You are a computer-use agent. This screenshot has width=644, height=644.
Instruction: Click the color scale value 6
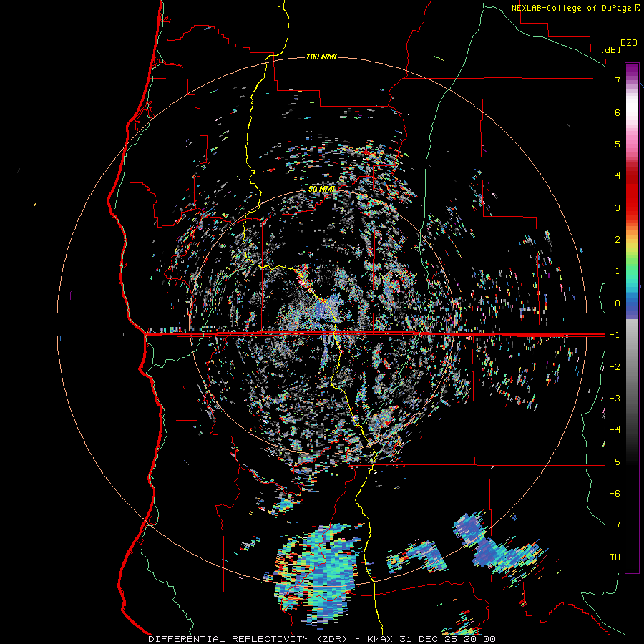(618, 112)
